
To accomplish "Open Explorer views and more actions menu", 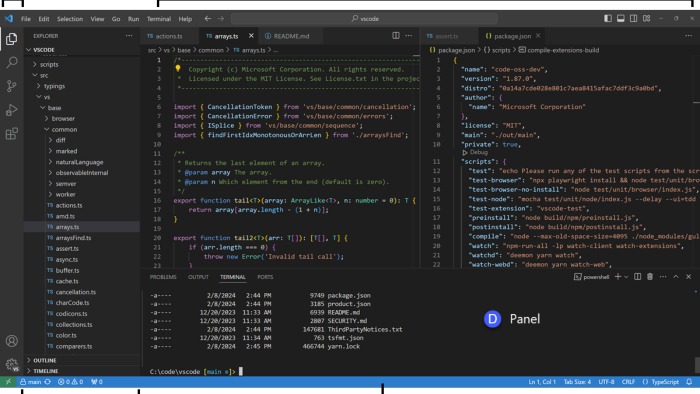I will tap(129, 36).
